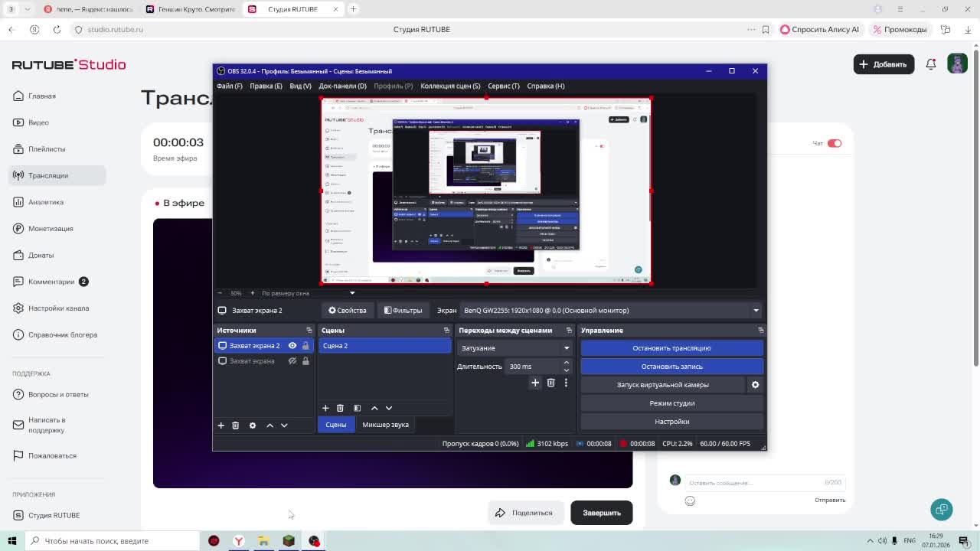The height and width of the screenshot is (551, 980).
Task: Move selected source up in Sources panel
Action: (x=269, y=425)
